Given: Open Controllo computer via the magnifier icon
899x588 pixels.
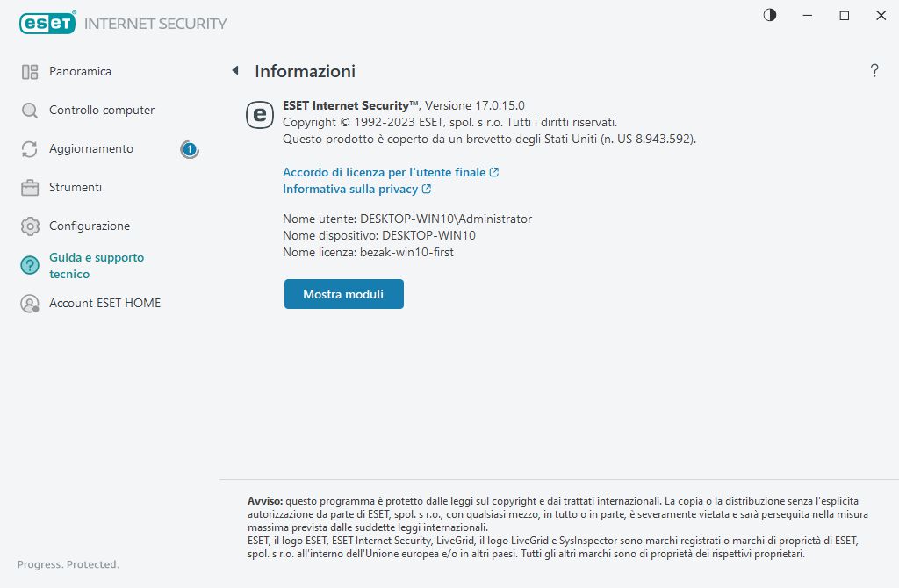Looking at the screenshot, I should (x=29, y=110).
